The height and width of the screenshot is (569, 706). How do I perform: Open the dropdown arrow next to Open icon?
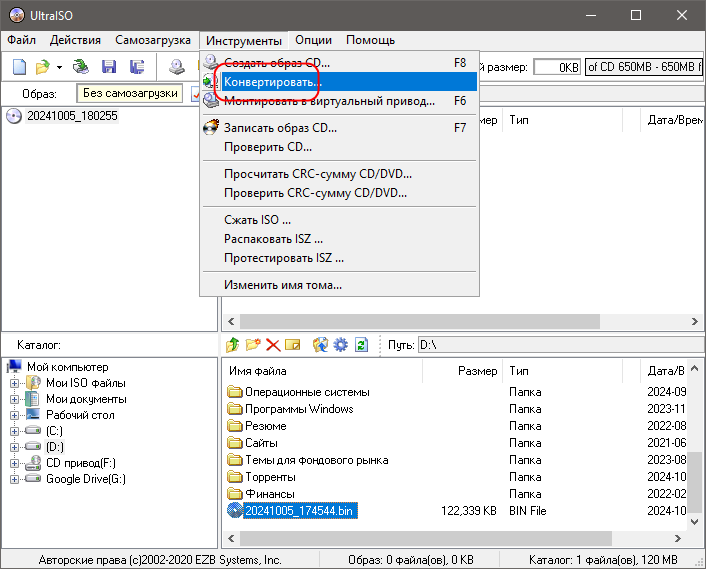[59, 68]
